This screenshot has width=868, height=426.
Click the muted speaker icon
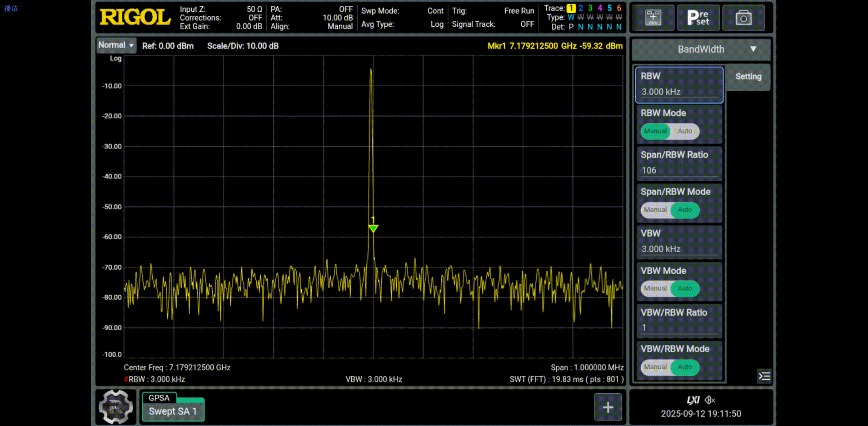[710, 400]
